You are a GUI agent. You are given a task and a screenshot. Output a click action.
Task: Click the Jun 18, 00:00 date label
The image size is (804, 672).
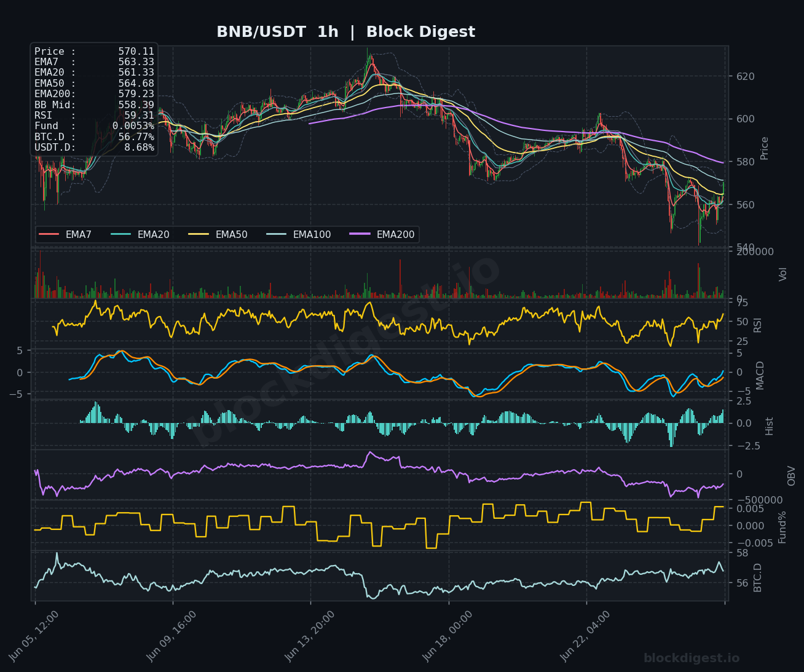click(447, 636)
